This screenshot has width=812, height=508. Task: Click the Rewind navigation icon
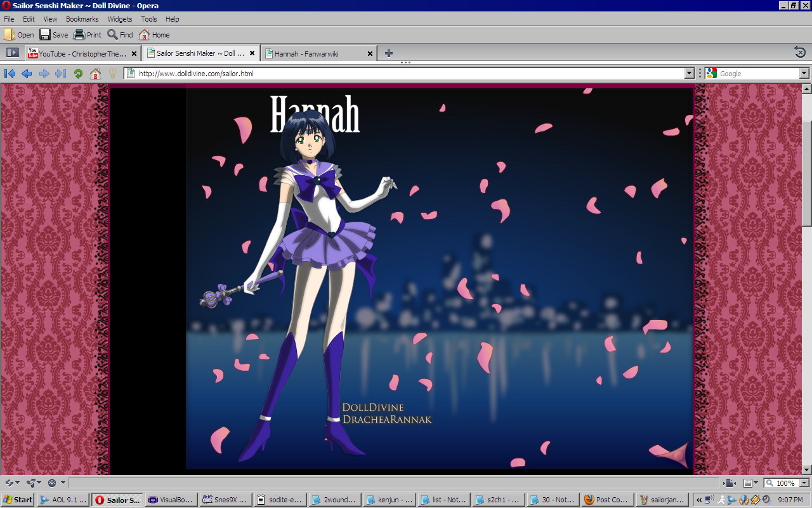tap(10, 74)
